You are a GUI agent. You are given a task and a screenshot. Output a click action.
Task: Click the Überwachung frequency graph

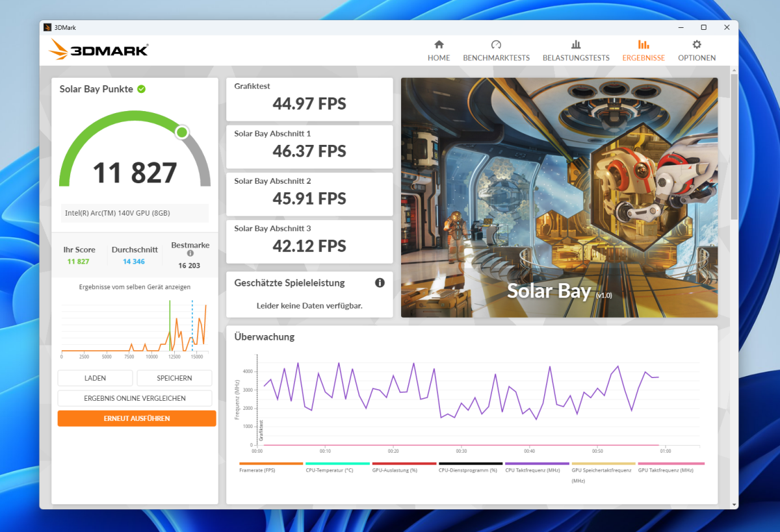[468, 403]
